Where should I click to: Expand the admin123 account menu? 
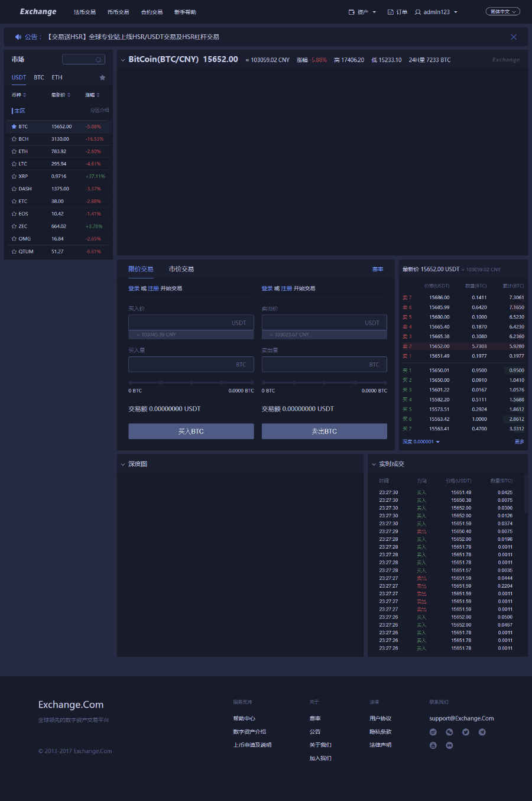click(436, 12)
